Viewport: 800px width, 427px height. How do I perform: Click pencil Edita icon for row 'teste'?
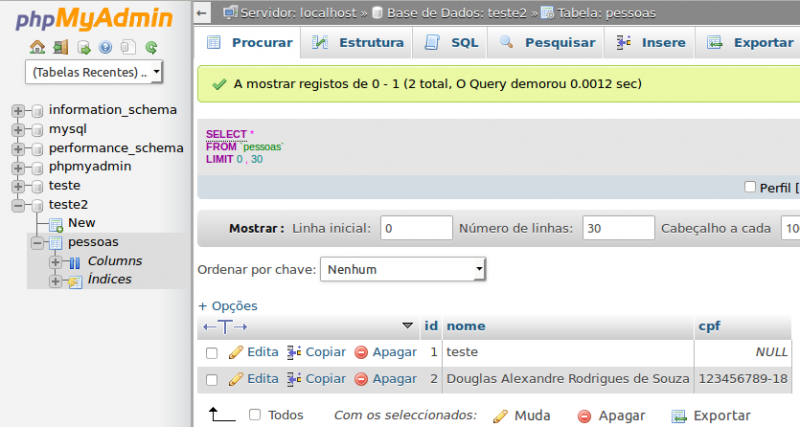point(236,352)
